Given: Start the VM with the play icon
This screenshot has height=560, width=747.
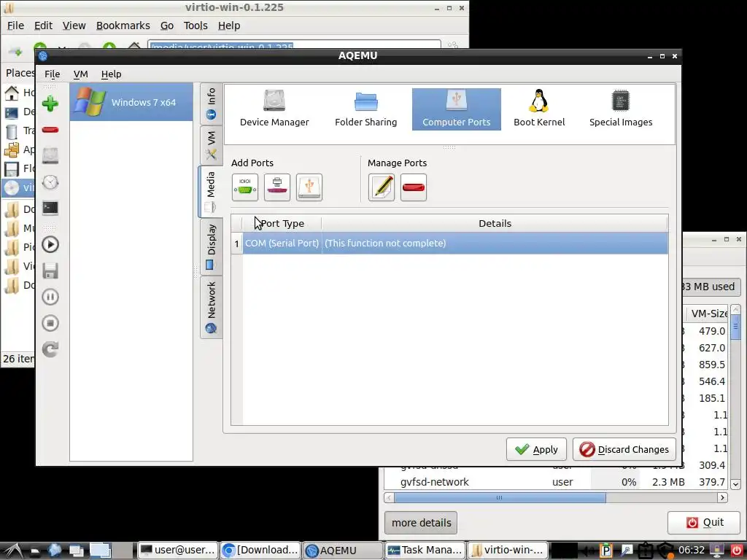Looking at the screenshot, I should [x=50, y=245].
